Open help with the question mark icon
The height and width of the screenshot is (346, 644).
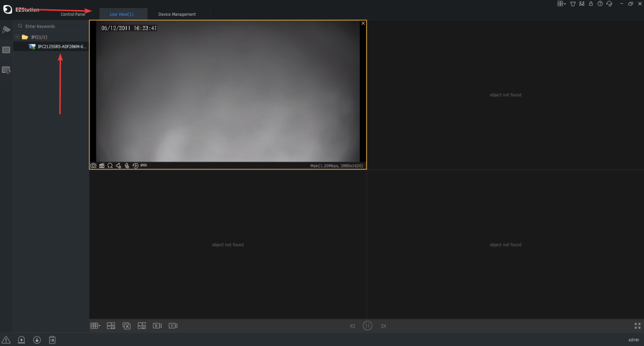coord(600,4)
